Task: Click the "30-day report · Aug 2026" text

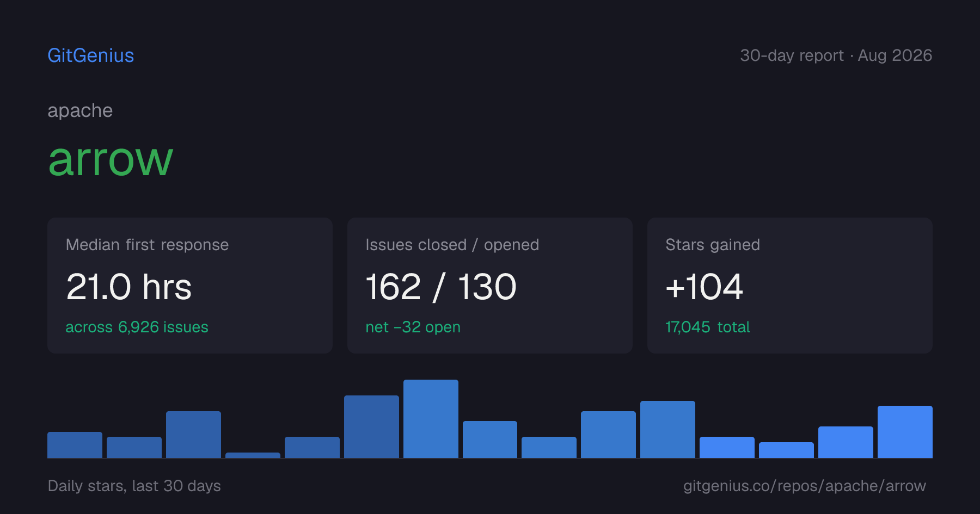Action: (x=836, y=55)
